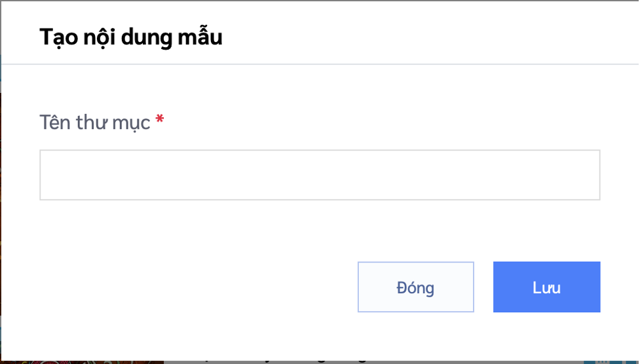Click the word mẫu in dialog header
The height and width of the screenshot is (364, 640).
pos(200,36)
